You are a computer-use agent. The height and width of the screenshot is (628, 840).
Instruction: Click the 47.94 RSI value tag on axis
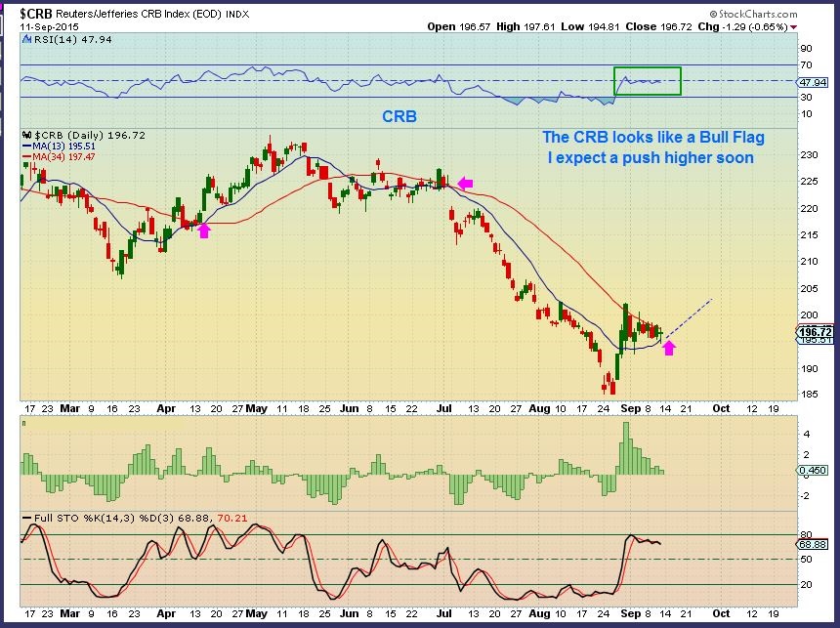pos(813,82)
